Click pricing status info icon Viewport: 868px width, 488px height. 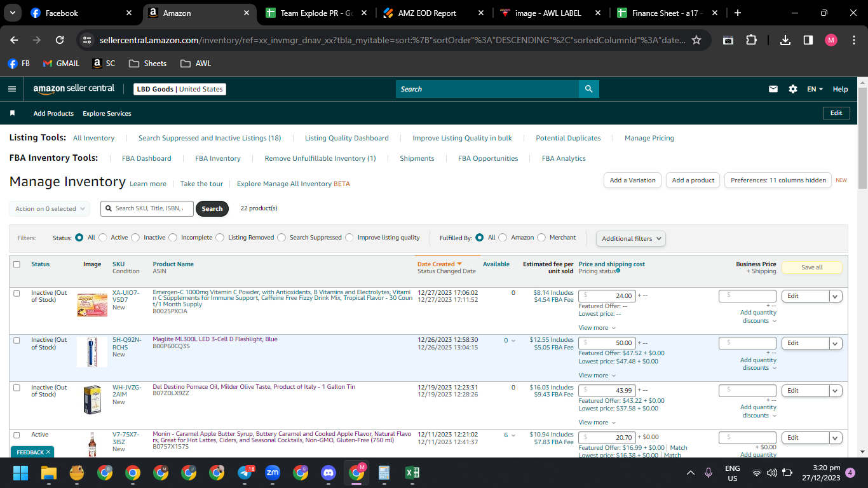(x=618, y=271)
